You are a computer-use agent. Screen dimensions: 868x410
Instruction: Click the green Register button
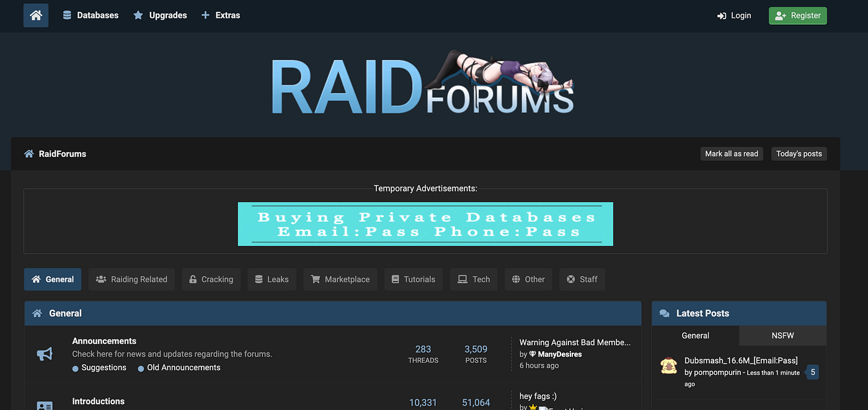click(x=798, y=15)
